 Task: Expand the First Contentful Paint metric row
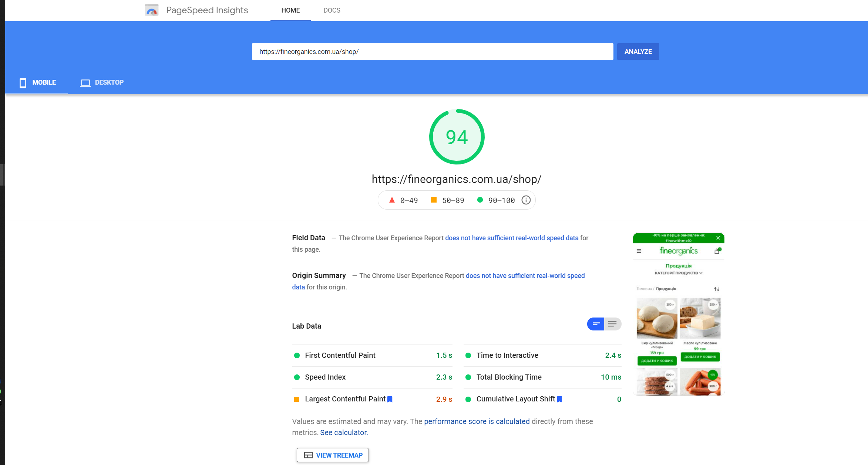tap(372, 355)
